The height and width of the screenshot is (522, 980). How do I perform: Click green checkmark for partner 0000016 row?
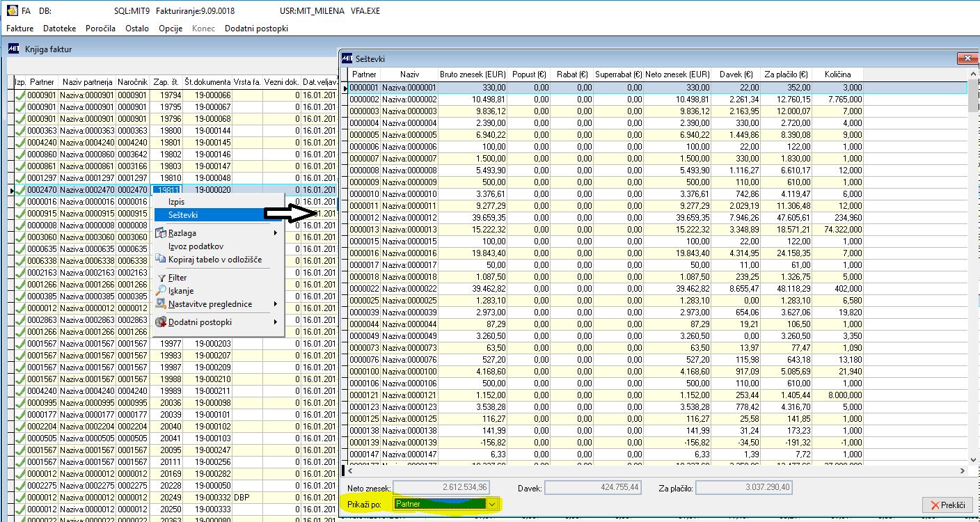point(20,202)
